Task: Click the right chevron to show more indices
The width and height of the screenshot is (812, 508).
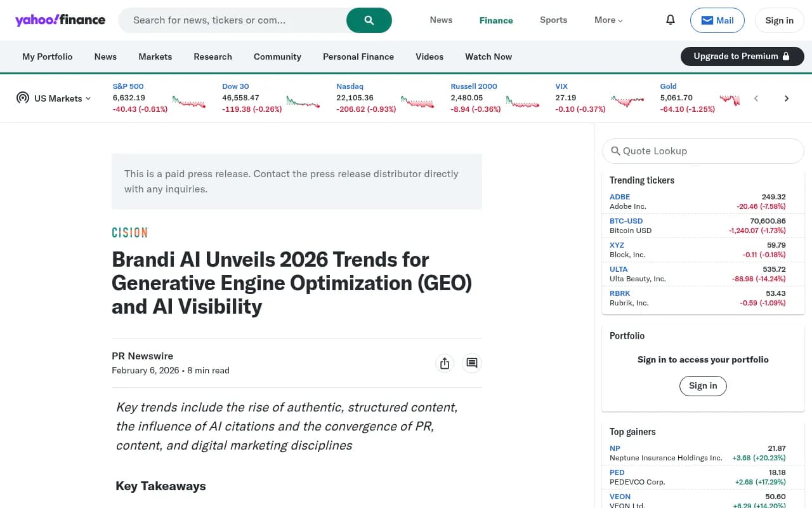Action: click(787, 98)
